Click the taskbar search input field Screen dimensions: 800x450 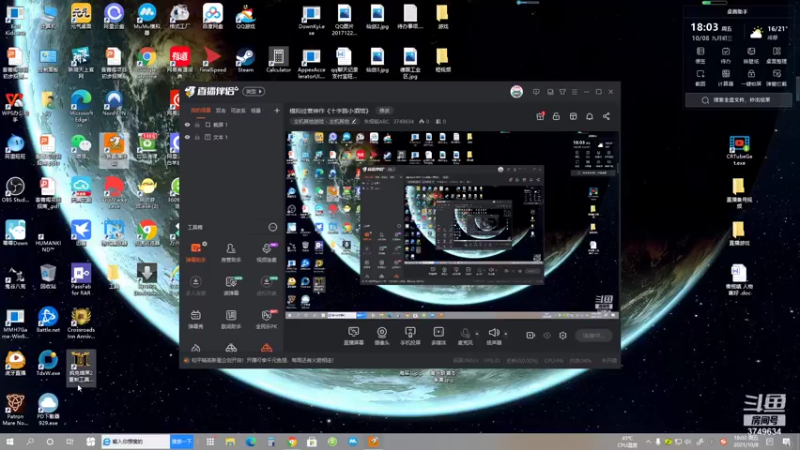pos(136,441)
